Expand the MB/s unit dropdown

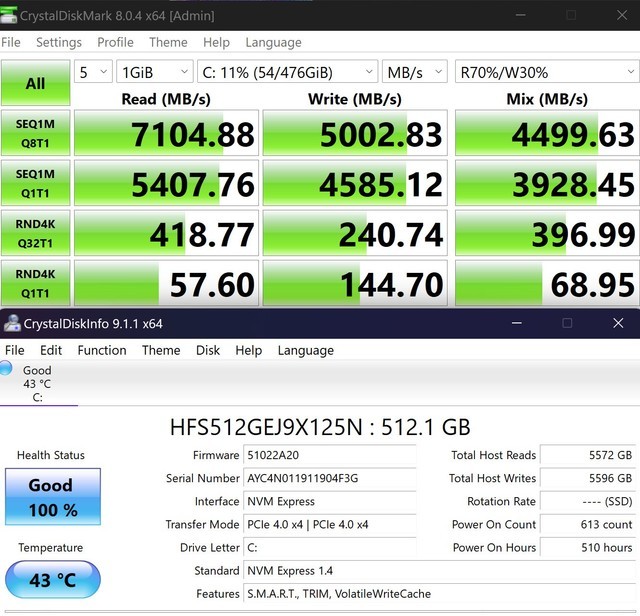(x=413, y=72)
